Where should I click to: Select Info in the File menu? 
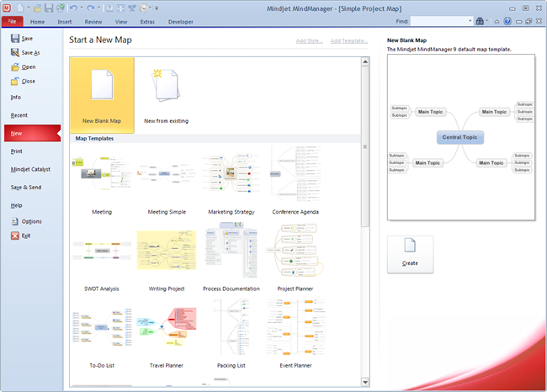[x=16, y=98]
